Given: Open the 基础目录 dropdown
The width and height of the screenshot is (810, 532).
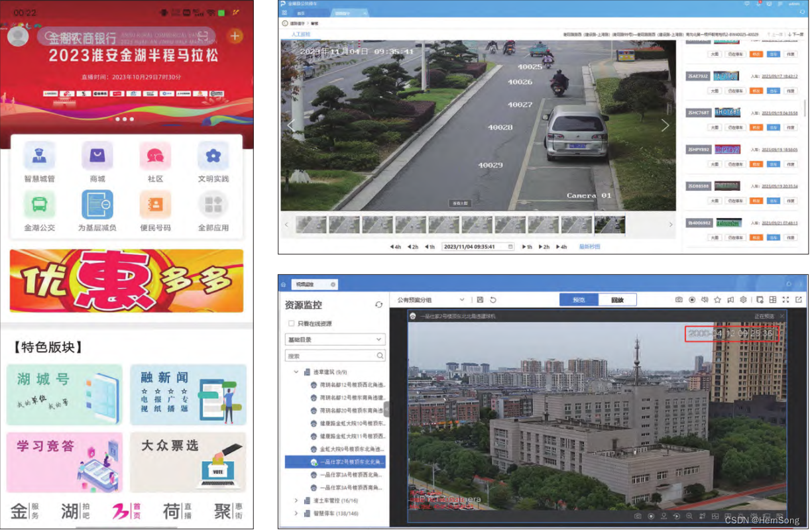Looking at the screenshot, I should click(x=335, y=339).
